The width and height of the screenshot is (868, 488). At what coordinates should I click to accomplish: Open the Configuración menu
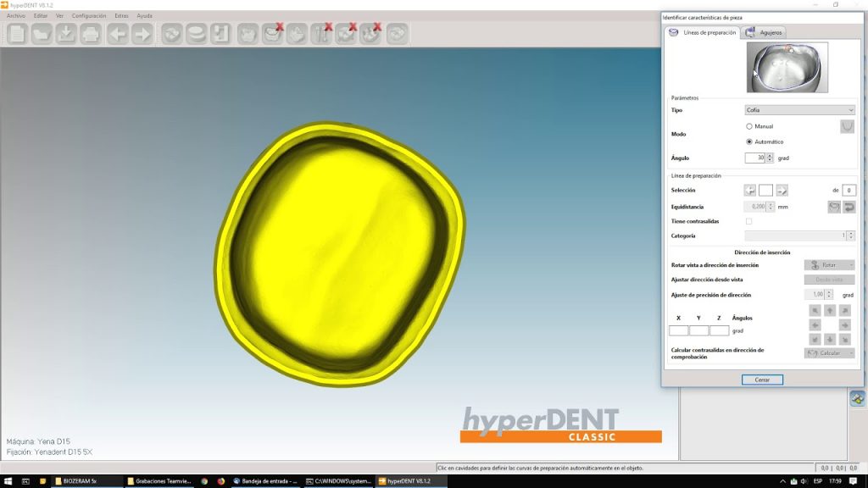click(x=89, y=16)
